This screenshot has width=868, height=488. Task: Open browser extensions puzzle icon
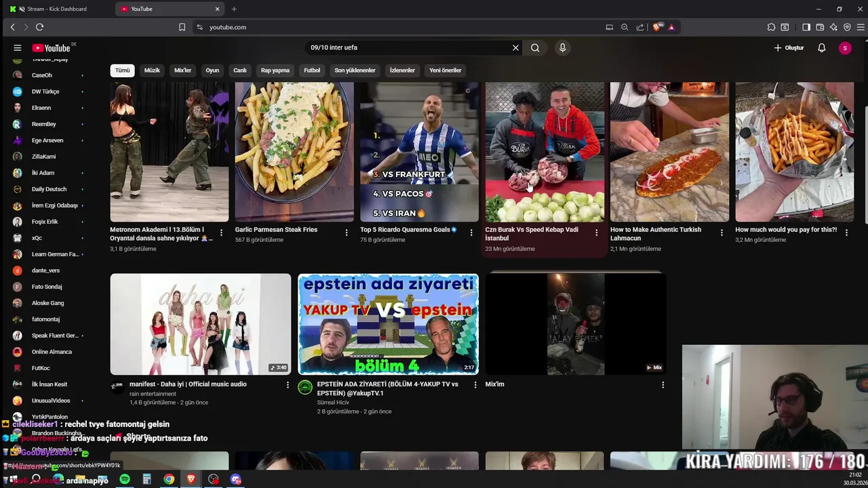pos(771,27)
